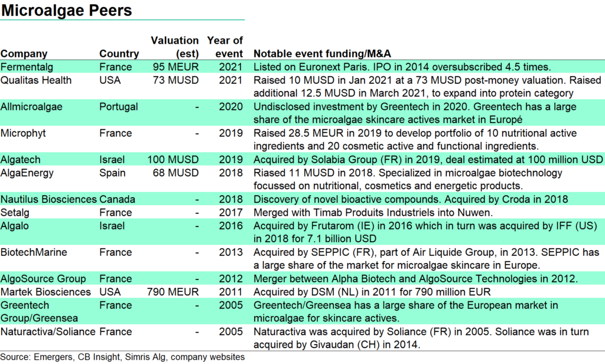Select the Qualitas Health funding description
Screen dimensions: 605x364
427,87
